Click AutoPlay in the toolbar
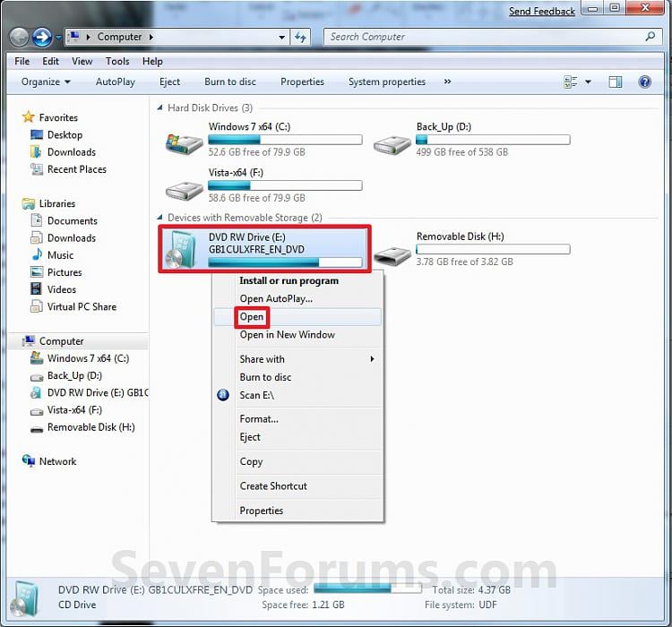The width and height of the screenshot is (672, 627). point(116,82)
